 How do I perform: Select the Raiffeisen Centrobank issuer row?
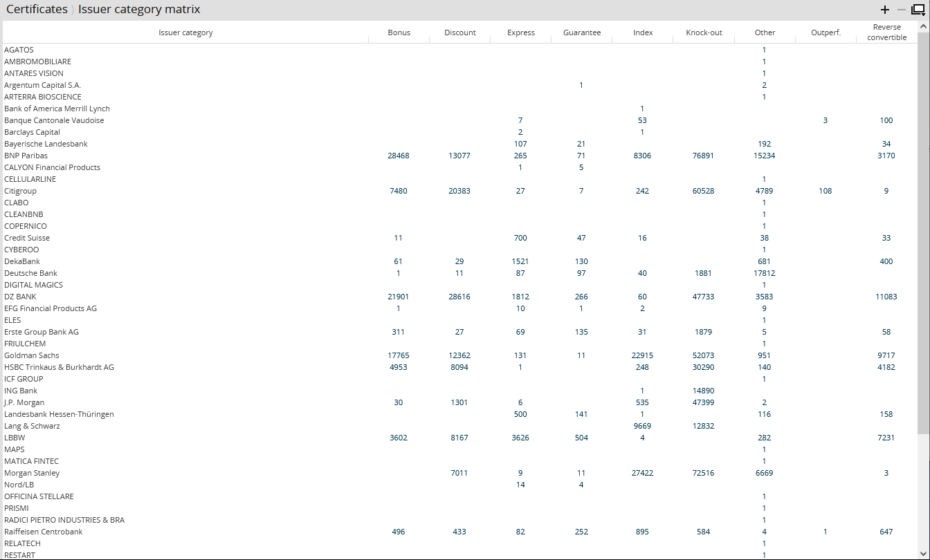44,532
